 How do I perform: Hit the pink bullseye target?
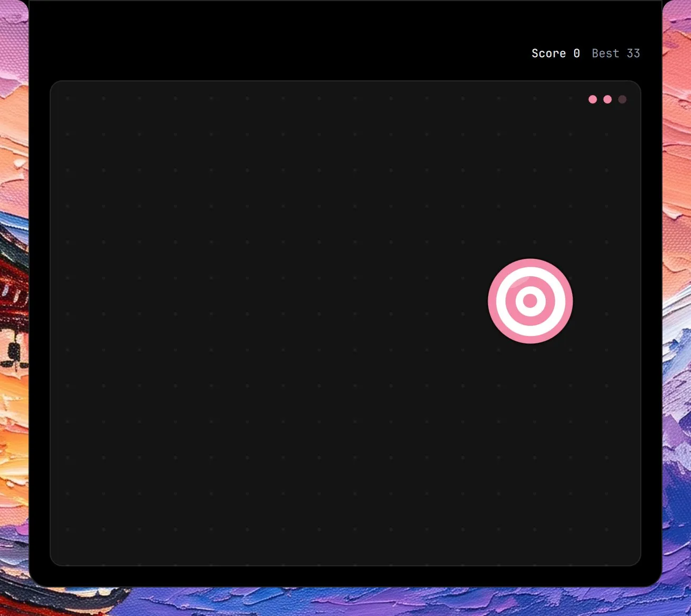[530, 301]
